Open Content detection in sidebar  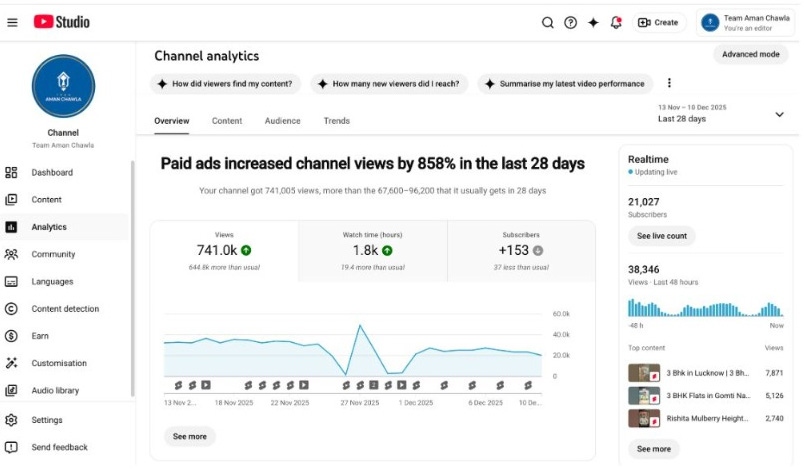[x=64, y=309]
